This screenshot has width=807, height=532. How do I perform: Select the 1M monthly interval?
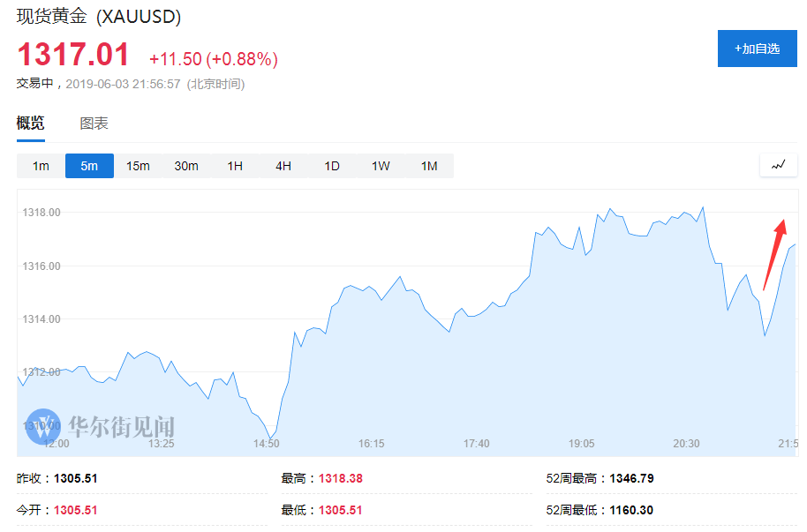(429, 166)
